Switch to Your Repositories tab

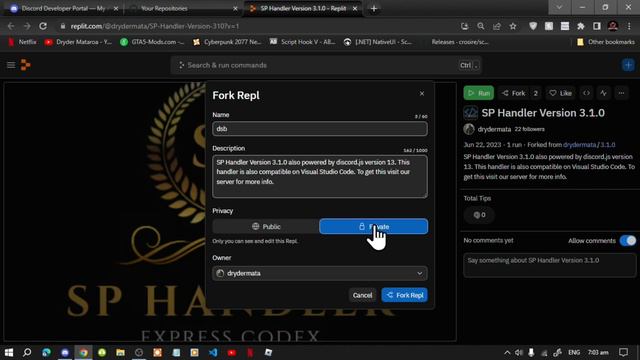(184, 8)
